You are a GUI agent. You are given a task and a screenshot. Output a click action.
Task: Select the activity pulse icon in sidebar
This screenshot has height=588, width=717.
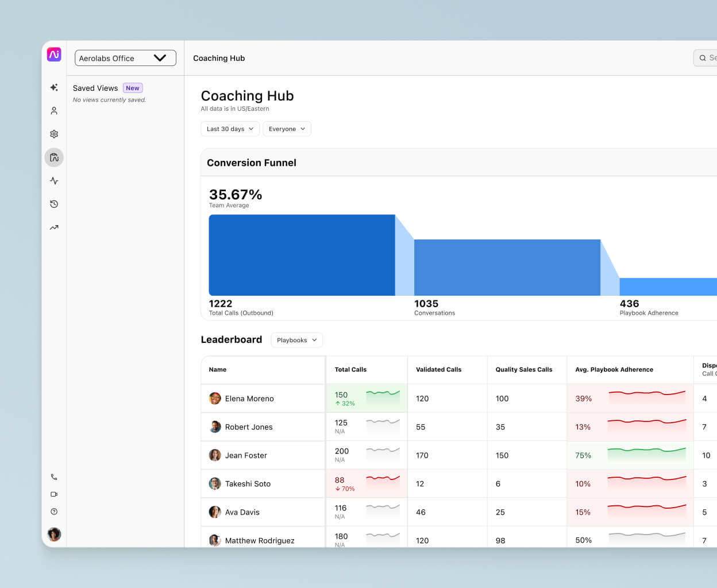pos(54,180)
